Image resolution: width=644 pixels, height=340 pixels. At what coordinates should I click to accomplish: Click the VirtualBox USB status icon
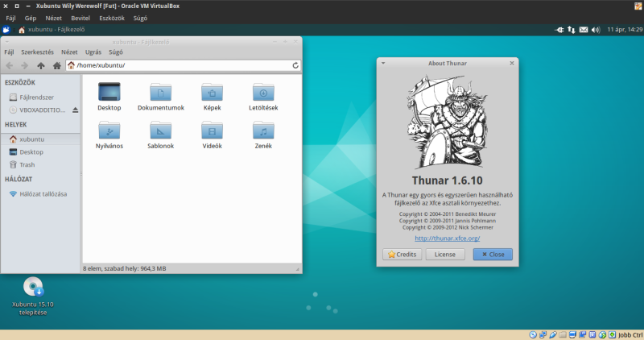(553, 334)
